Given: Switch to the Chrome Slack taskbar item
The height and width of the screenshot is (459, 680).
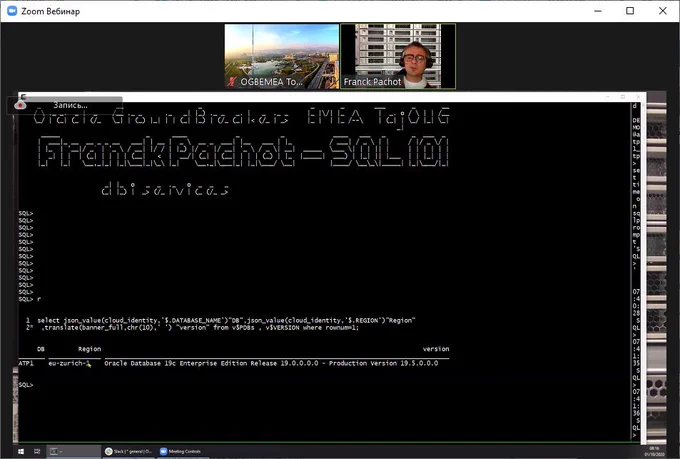Looking at the screenshot, I should tap(128, 452).
